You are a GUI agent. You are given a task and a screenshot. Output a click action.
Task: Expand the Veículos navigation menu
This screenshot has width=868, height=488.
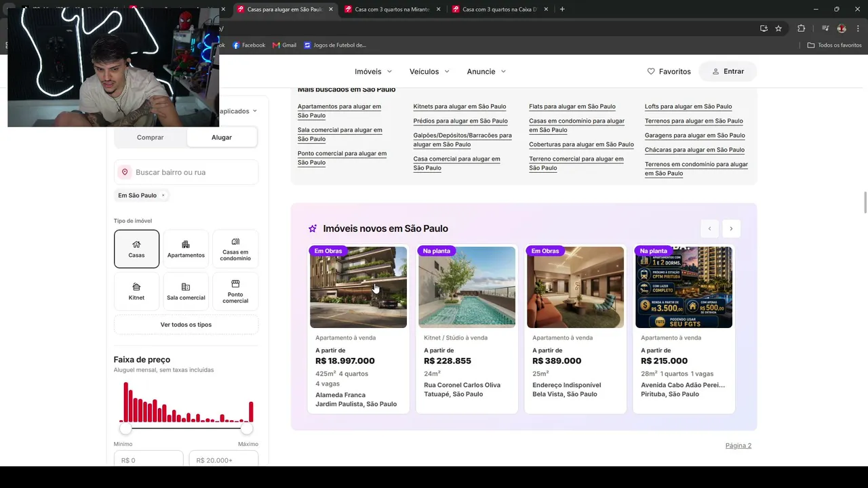429,71
